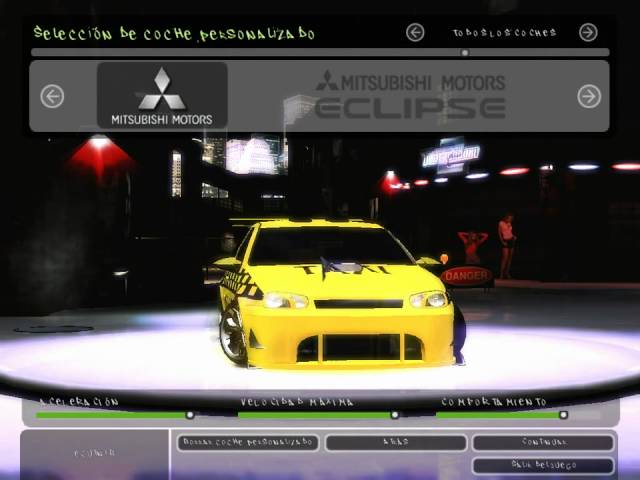Viewport: 640px width, 480px height.
Task: Click the Velocidad Máxima stat bar marker
Action: (x=394, y=415)
